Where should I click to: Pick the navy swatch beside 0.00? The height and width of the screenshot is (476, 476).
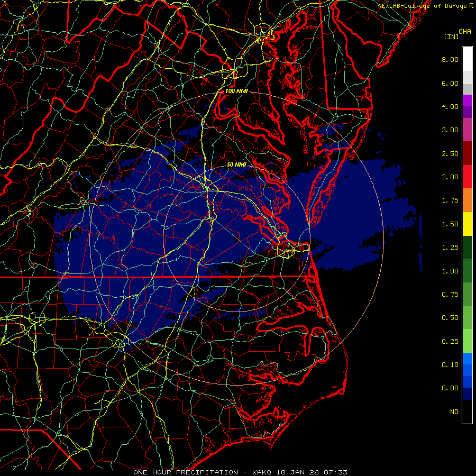pyautogui.click(x=467, y=394)
